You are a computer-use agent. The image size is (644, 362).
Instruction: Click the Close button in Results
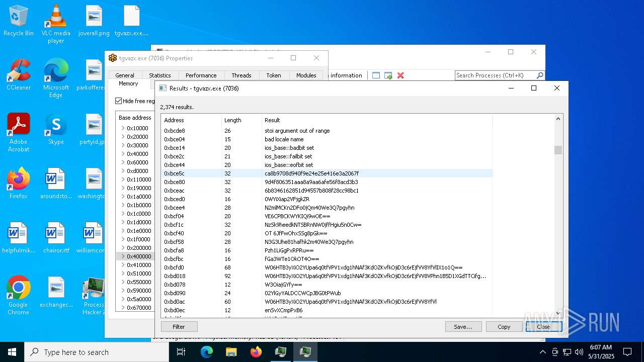click(544, 327)
